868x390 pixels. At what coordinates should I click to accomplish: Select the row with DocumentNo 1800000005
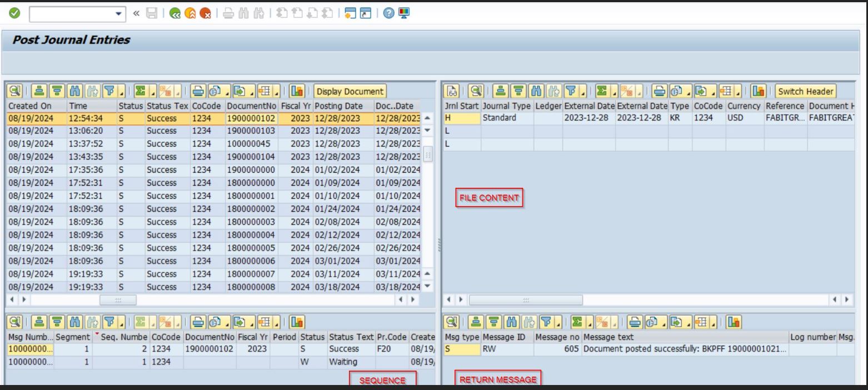248,248
